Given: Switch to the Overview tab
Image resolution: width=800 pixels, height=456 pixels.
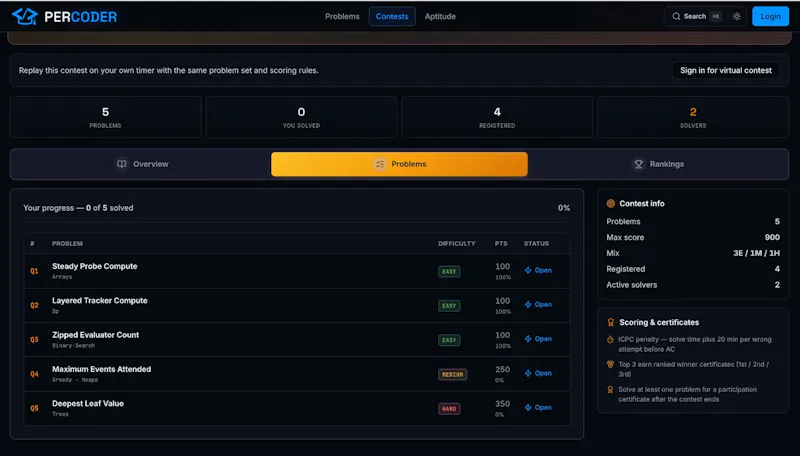Looking at the screenshot, I should 142,164.
